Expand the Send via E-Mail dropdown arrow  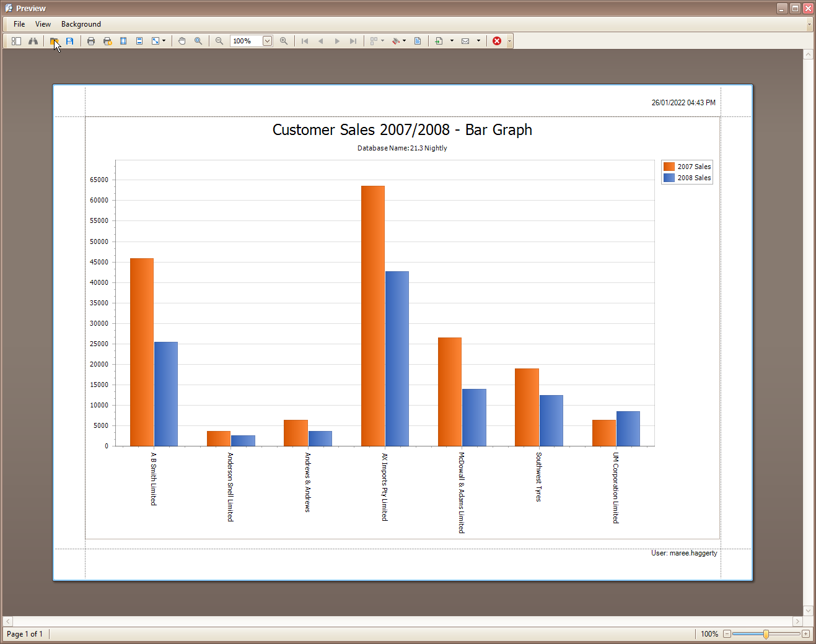pos(478,41)
